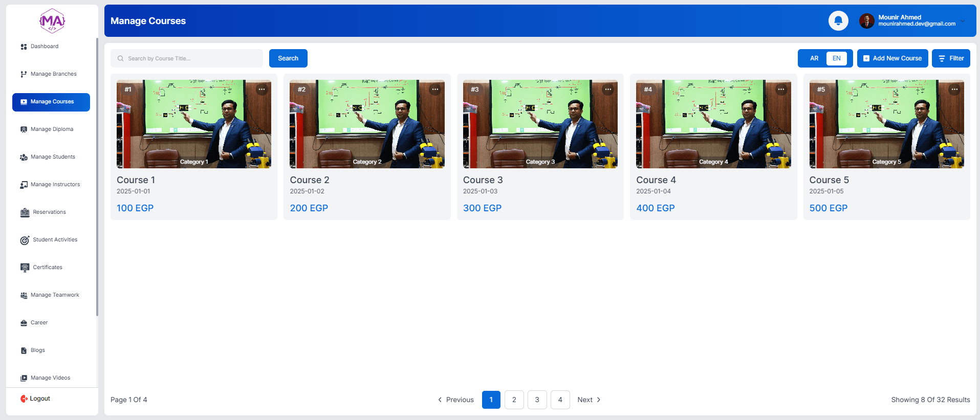This screenshot has height=420, width=980.
Task: Open notifications via the bell icon
Action: pos(838,20)
